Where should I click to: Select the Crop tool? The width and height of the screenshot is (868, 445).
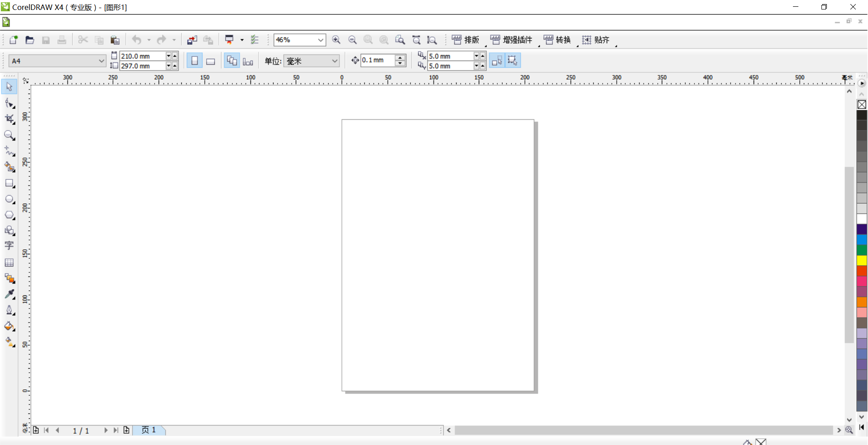pos(9,119)
